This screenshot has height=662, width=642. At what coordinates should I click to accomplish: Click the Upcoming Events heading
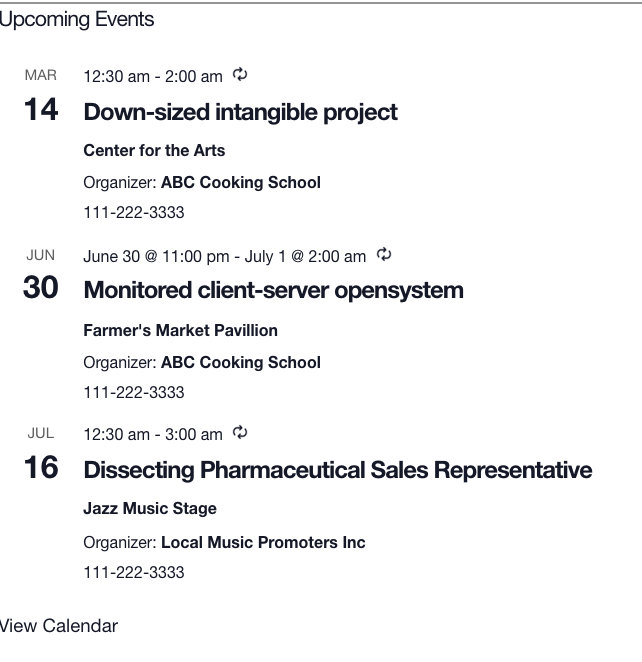tap(77, 19)
